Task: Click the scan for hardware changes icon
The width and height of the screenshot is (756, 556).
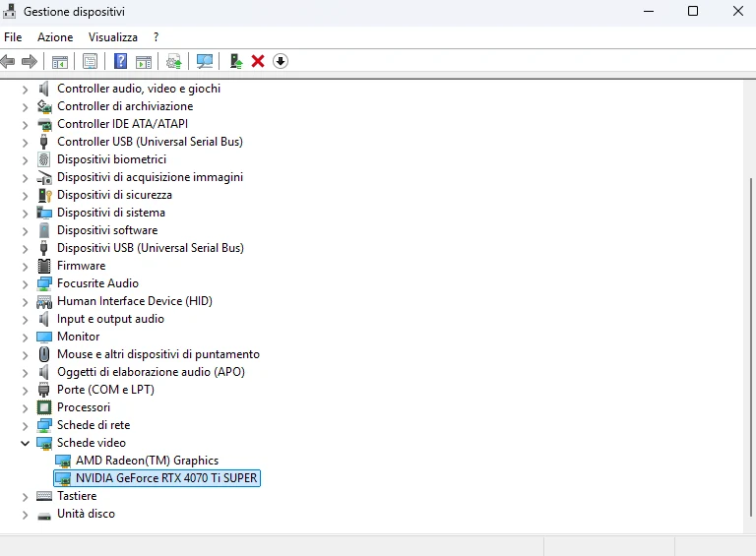Action: click(x=205, y=61)
